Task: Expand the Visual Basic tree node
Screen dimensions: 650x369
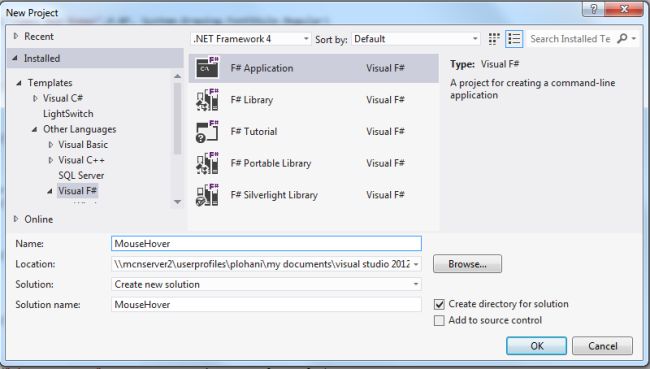Action: [51, 145]
